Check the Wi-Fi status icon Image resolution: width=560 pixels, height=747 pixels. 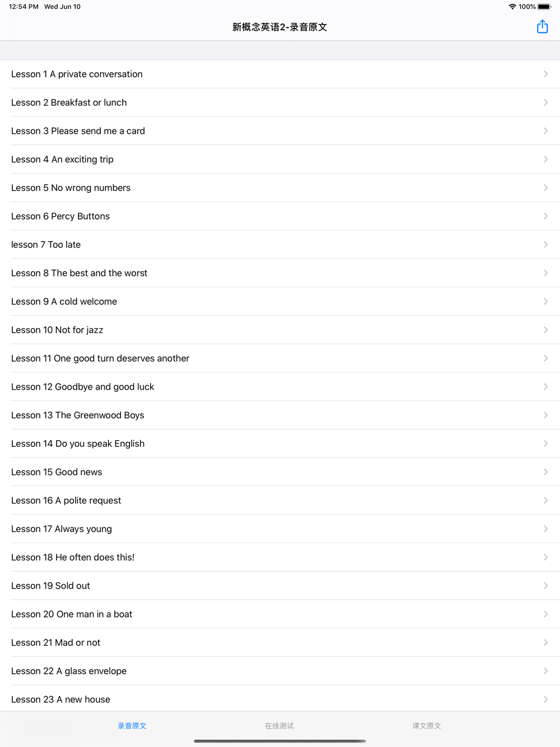[512, 7]
